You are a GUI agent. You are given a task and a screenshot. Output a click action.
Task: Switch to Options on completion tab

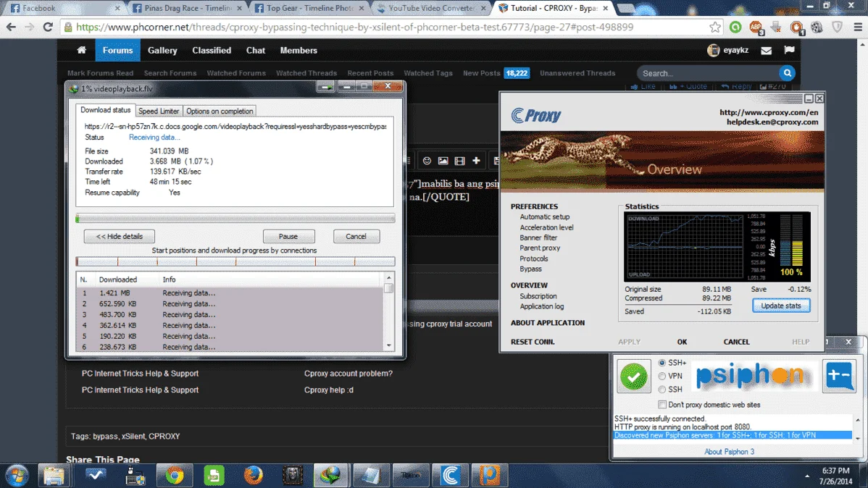point(220,111)
